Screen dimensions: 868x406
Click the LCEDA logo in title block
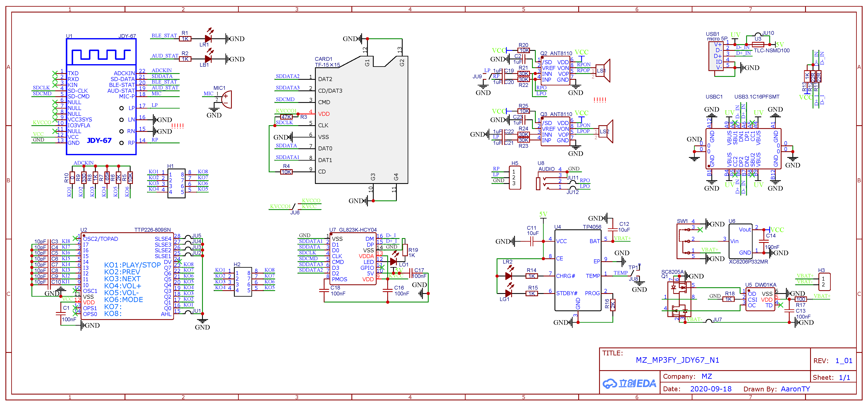[629, 384]
